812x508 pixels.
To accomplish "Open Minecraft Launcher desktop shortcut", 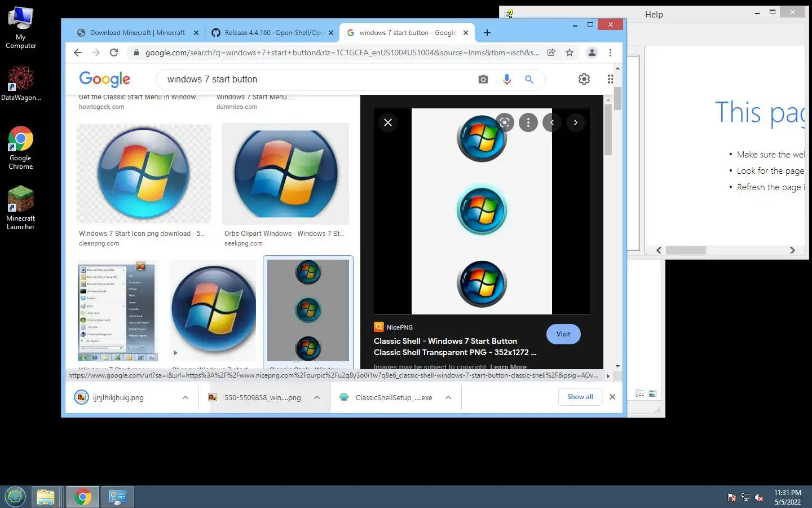I will click(21, 208).
